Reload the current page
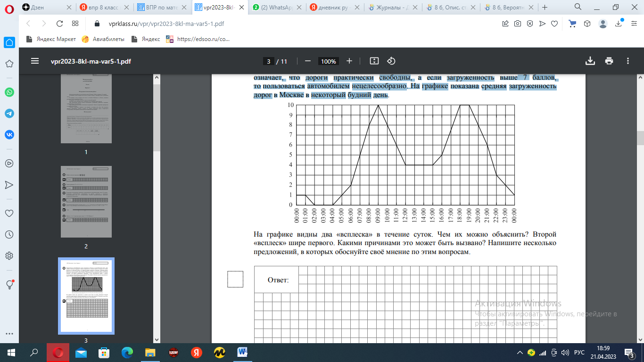This screenshot has width=644, height=362. [x=59, y=24]
